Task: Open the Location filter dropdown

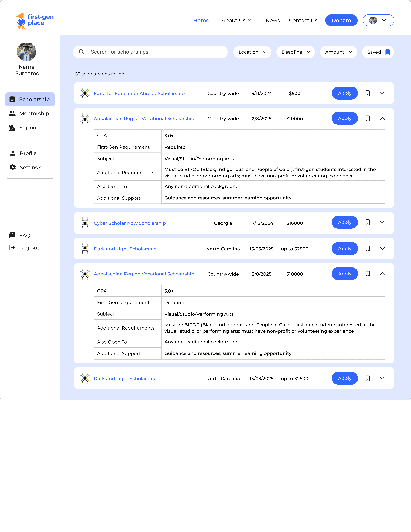Action: tap(252, 52)
